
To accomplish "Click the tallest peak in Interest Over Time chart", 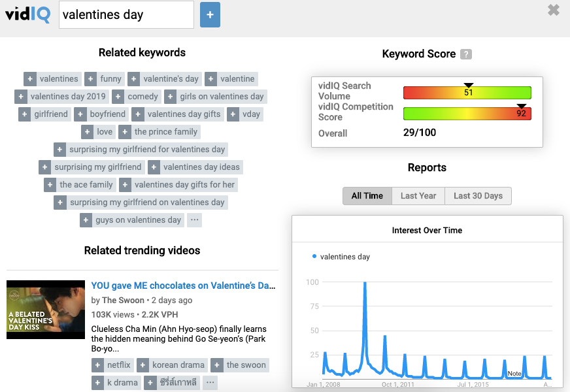I will pos(365,284).
